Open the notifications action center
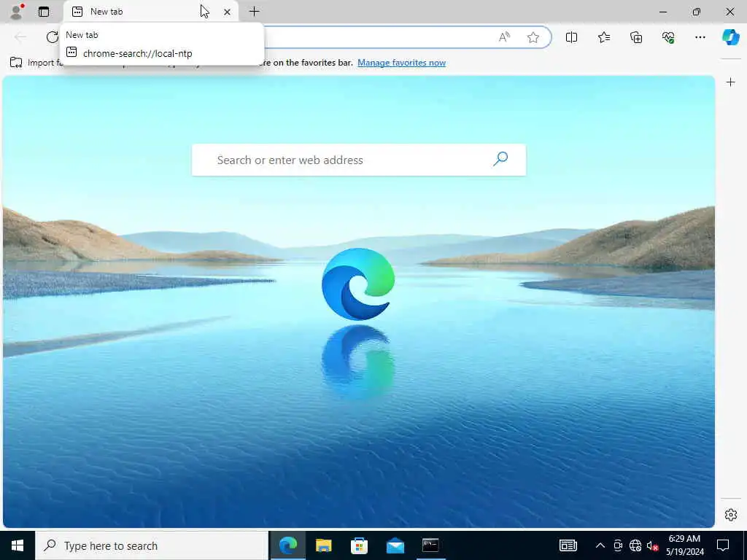Screen dimensions: 747x560 tap(723, 545)
